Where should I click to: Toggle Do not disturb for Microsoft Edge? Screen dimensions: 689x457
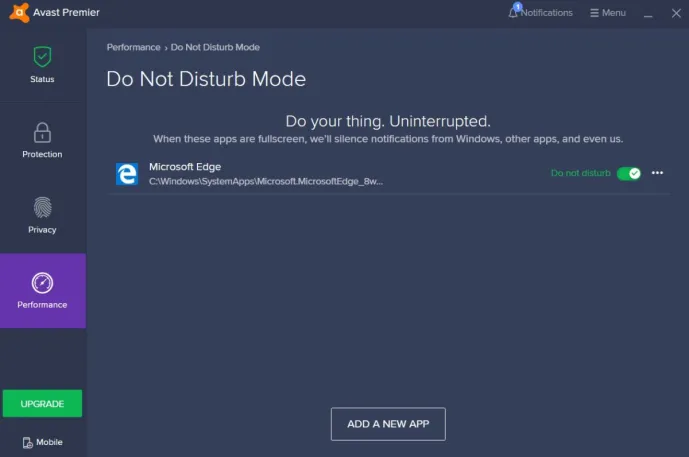[x=629, y=173]
